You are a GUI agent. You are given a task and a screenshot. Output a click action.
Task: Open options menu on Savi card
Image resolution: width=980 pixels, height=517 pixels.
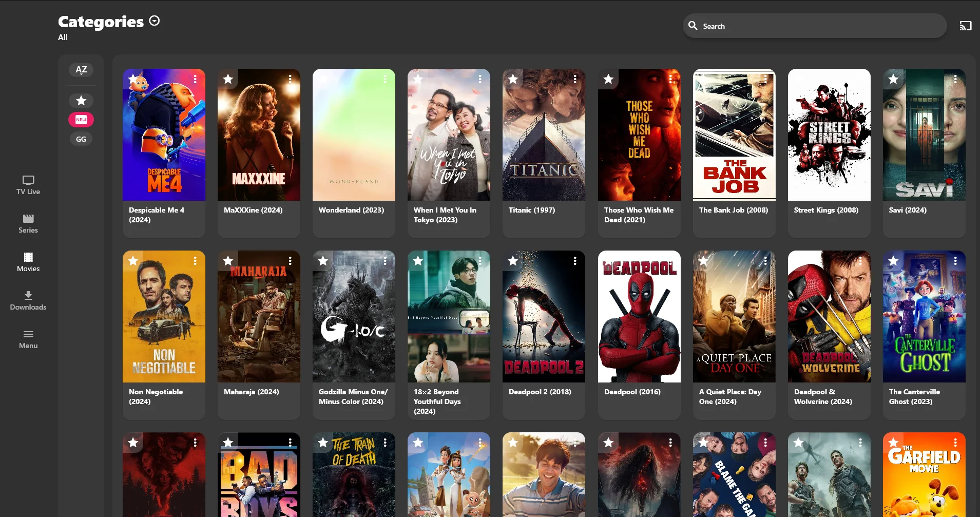[955, 79]
